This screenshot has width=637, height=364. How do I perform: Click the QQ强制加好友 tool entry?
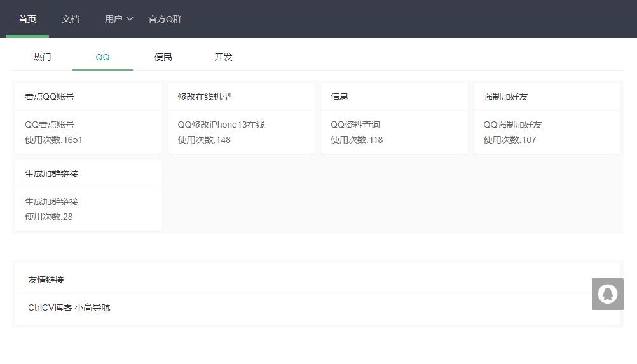512,125
